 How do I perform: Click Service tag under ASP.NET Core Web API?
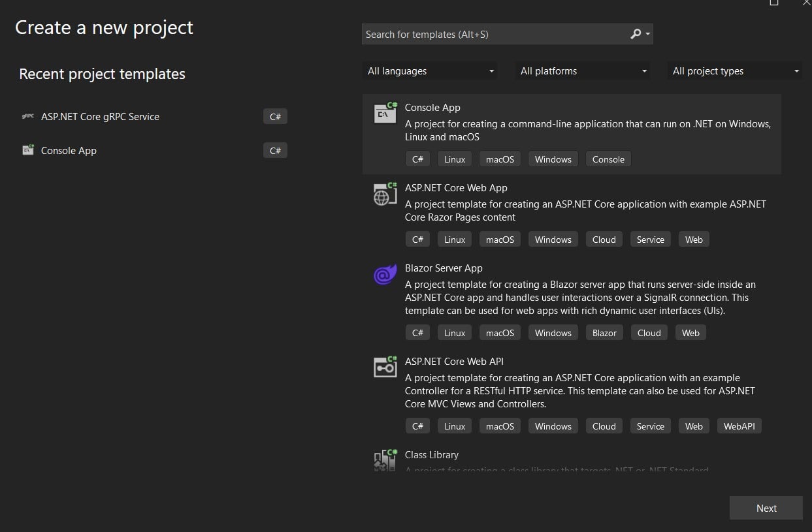[x=650, y=426]
